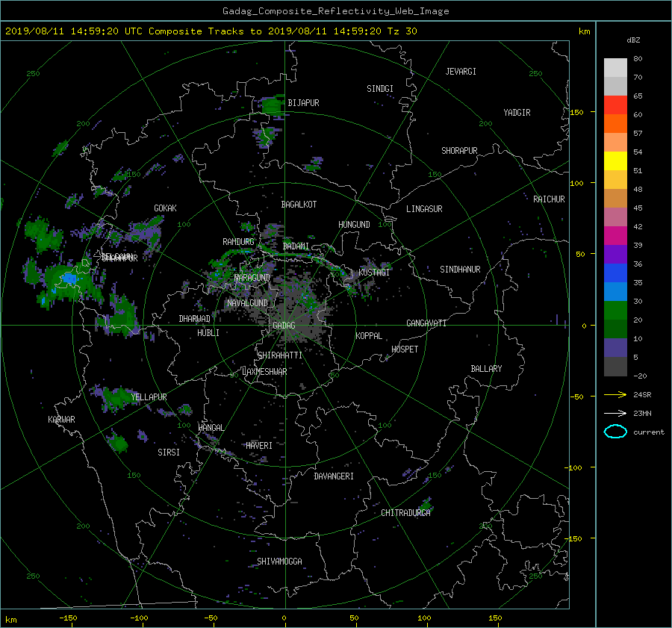Click the yellow 24SR track arrow in legend
The image size is (672, 628).
[615, 394]
